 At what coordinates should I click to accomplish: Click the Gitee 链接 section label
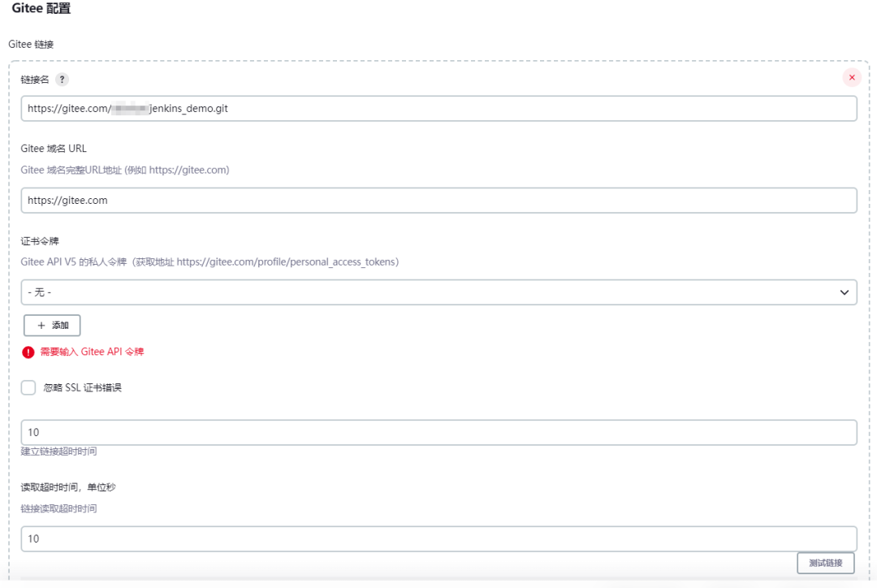coord(31,44)
